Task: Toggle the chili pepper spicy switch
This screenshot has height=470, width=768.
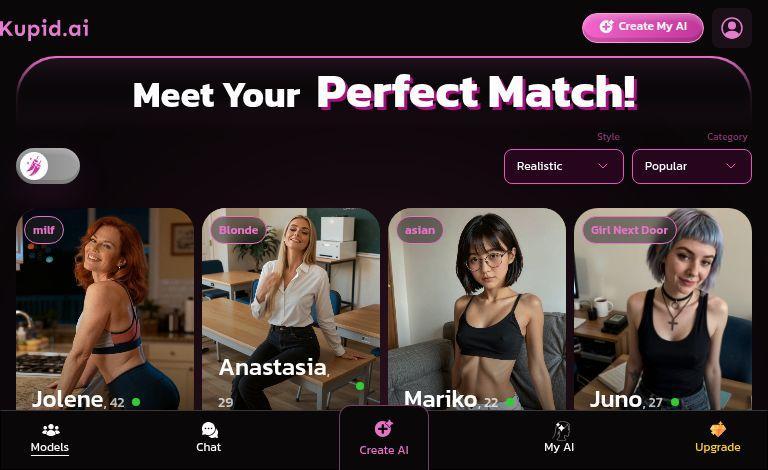Action: tap(48, 166)
